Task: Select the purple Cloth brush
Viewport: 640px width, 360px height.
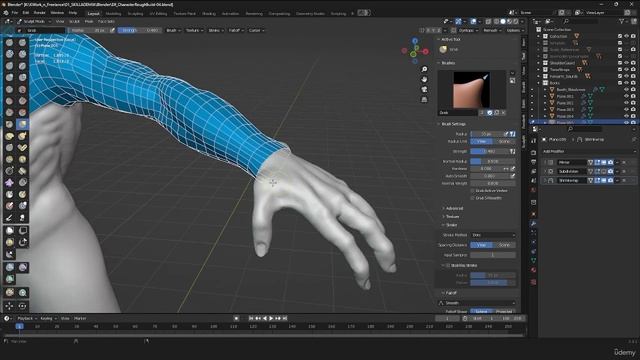Action: tap(10, 182)
